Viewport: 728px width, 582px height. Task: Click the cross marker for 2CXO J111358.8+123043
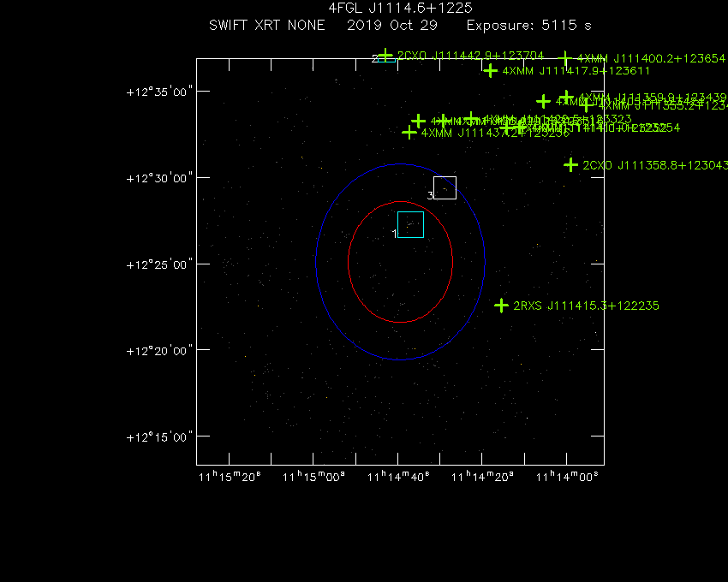570,165
